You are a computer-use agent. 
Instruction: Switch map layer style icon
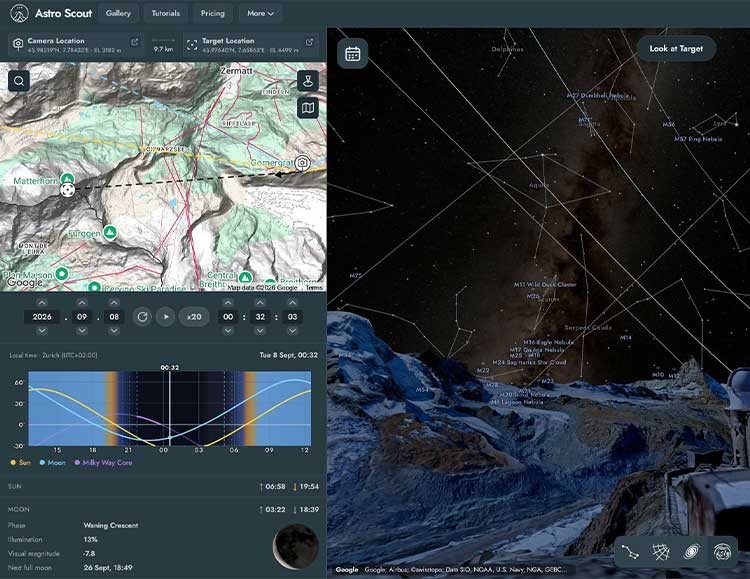[x=308, y=108]
